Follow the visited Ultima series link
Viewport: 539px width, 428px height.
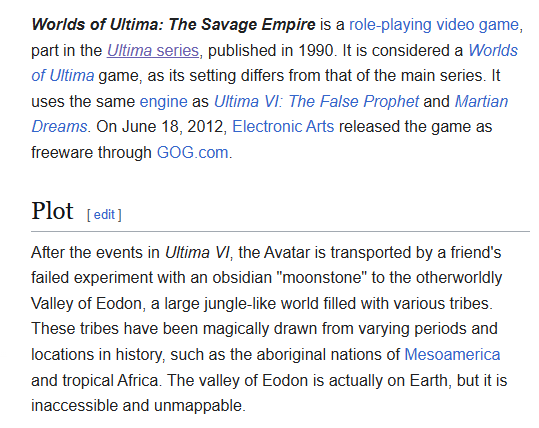click(153, 51)
